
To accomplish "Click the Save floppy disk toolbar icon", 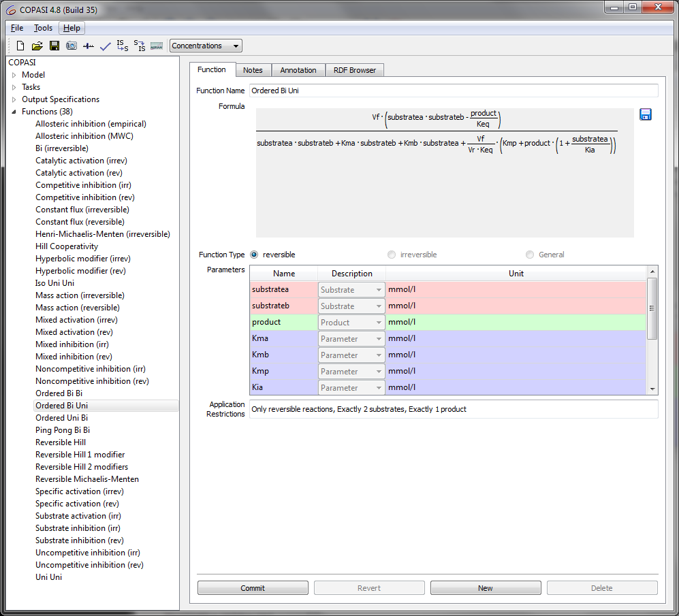I will pyautogui.click(x=54, y=46).
